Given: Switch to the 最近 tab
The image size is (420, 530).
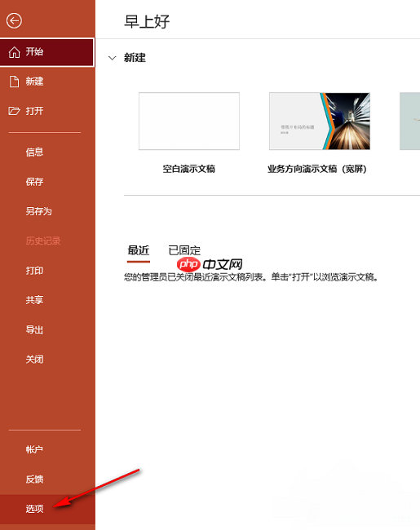Looking at the screenshot, I should point(139,250).
